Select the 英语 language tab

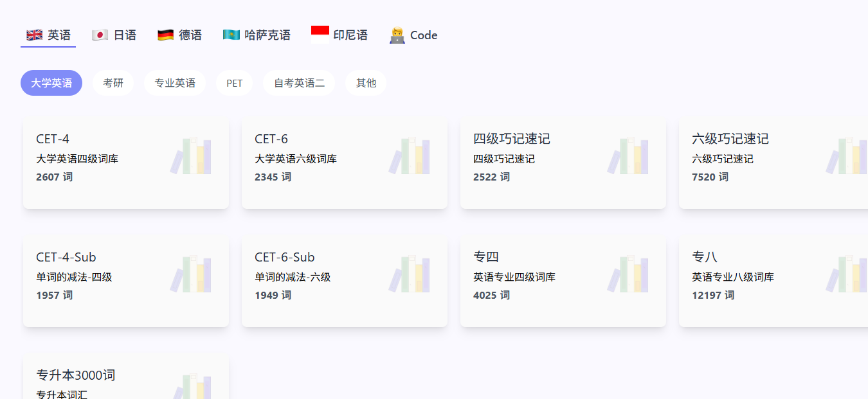[48, 35]
